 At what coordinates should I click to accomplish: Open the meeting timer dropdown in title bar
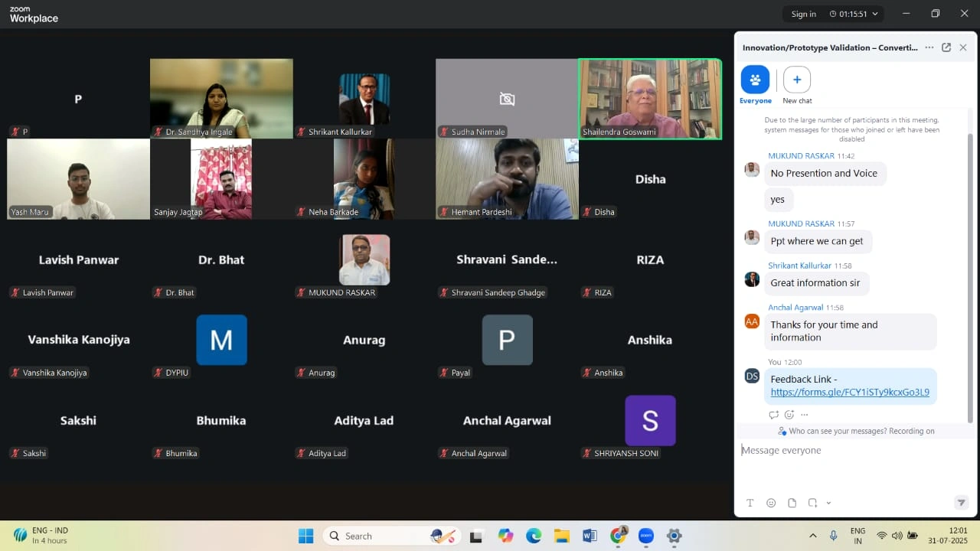pyautogui.click(x=876, y=14)
